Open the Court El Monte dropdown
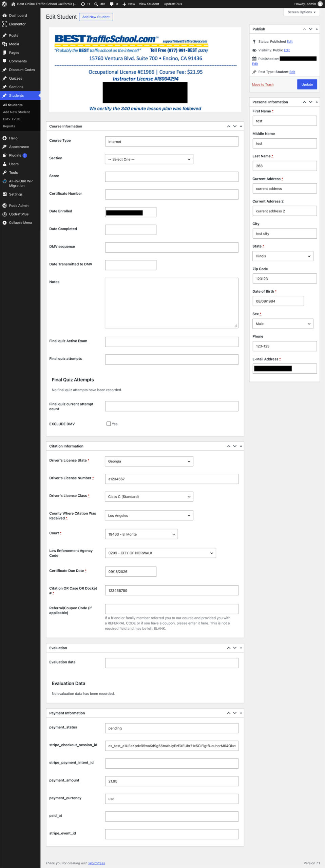This screenshot has height=868, width=325. (141, 534)
